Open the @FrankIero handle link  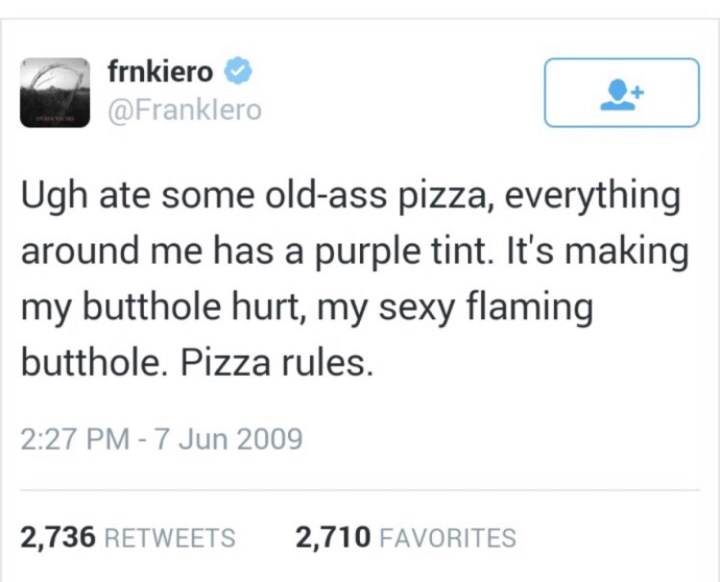click(x=183, y=108)
